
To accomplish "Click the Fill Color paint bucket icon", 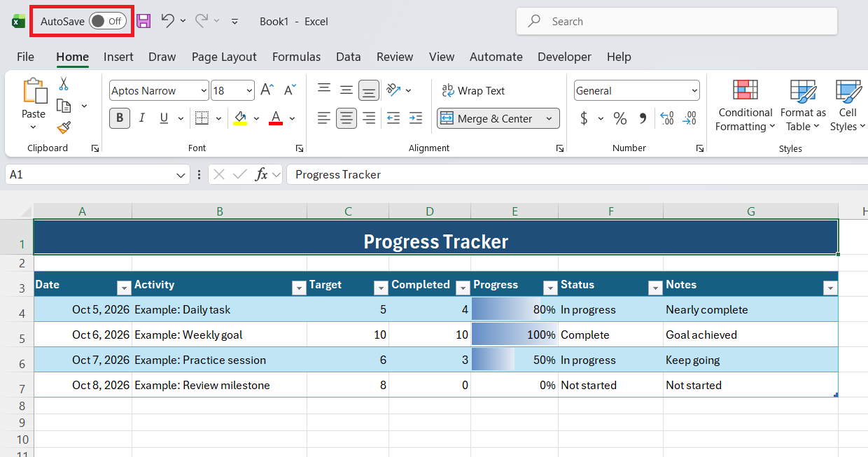I will pos(240,118).
